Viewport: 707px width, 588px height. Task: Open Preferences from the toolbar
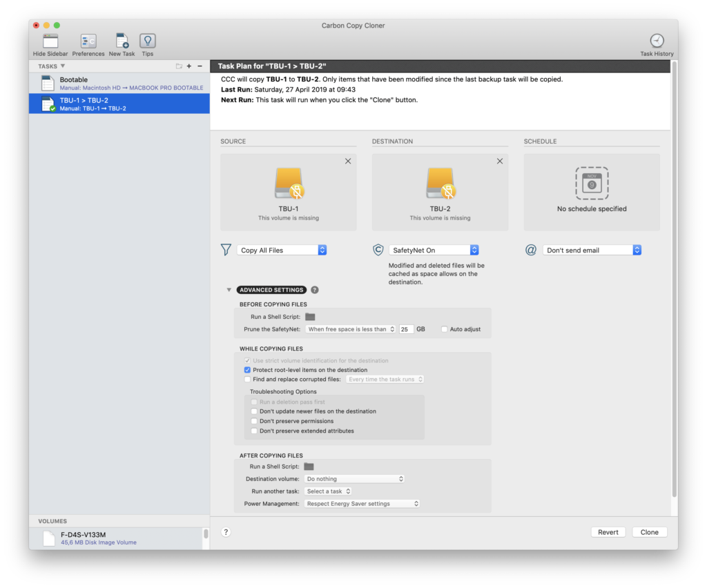click(88, 41)
